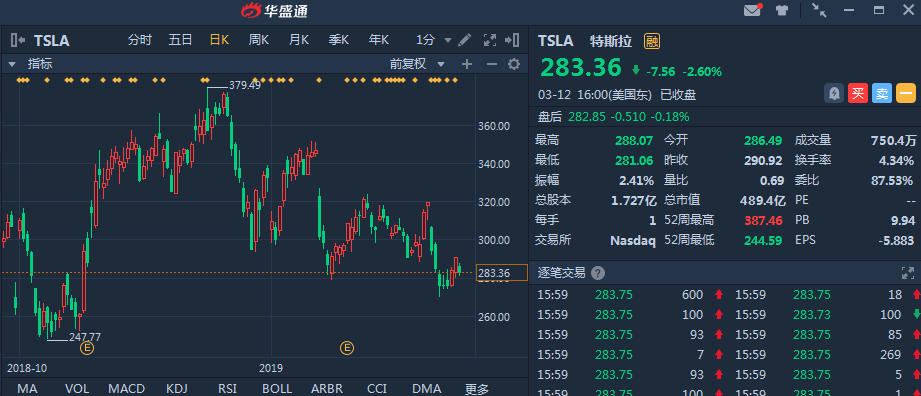Open help icon next to 逐笔交易
The width and height of the screenshot is (921, 396).
pyautogui.click(x=598, y=273)
